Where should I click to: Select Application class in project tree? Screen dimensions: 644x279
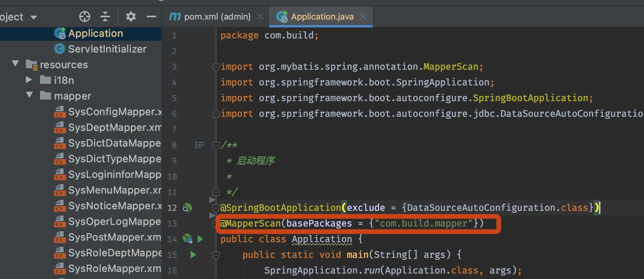pos(96,33)
